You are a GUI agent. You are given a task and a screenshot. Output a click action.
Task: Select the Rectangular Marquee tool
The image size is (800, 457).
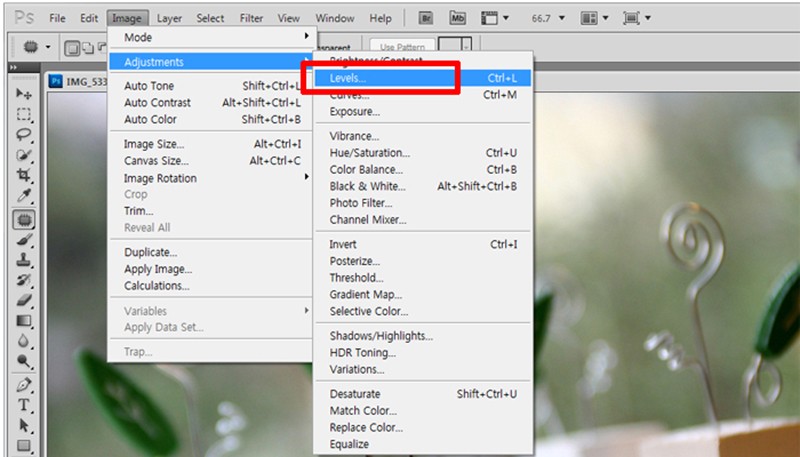[23, 114]
